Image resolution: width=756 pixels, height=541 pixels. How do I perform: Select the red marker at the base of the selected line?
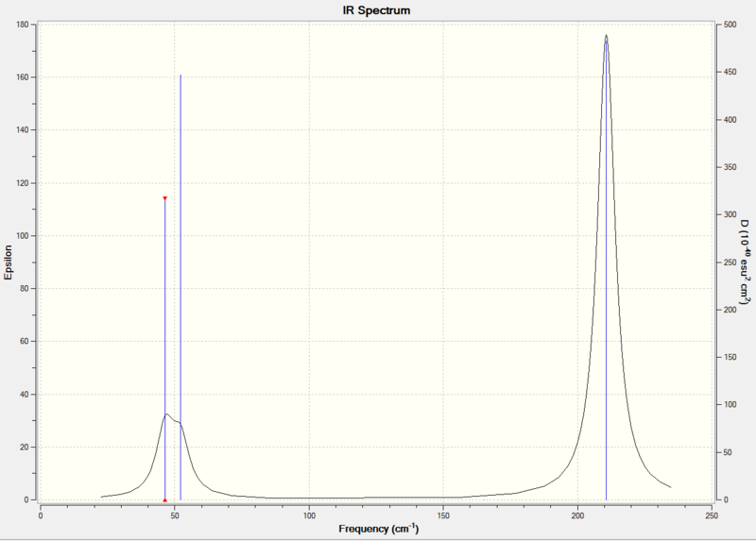coord(164,500)
